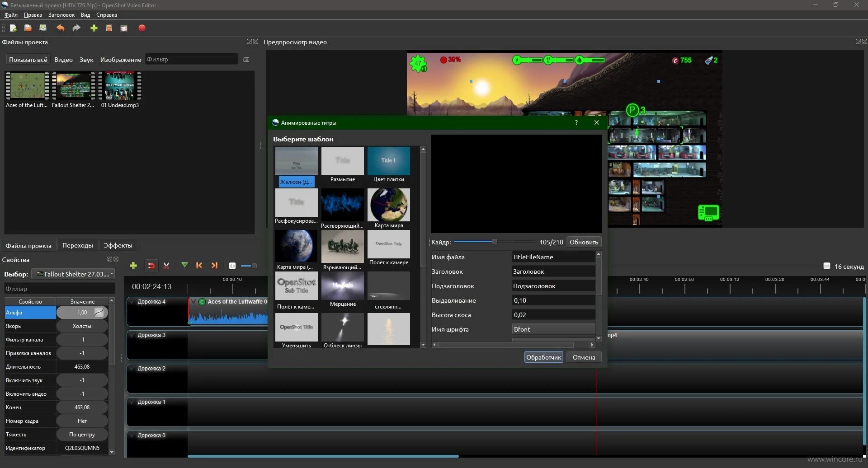Select the Звук filter button
Screen dimensions: 868x468
click(x=86, y=59)
